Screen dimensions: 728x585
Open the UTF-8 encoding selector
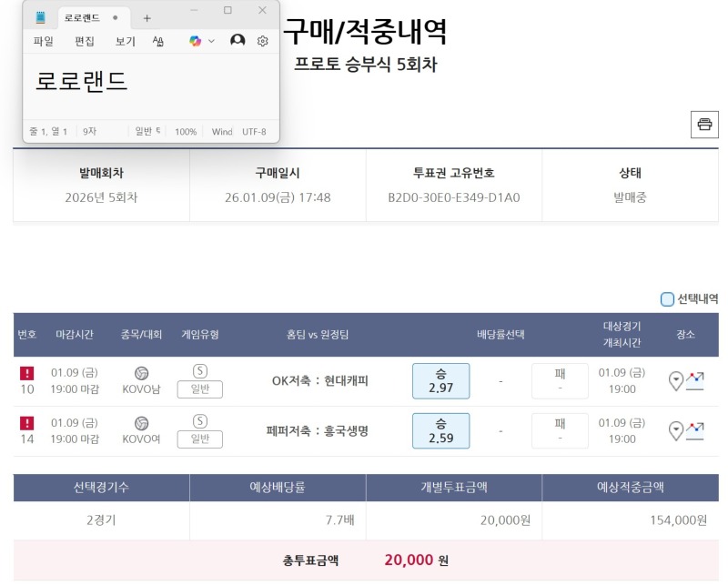tap(254, 132)
